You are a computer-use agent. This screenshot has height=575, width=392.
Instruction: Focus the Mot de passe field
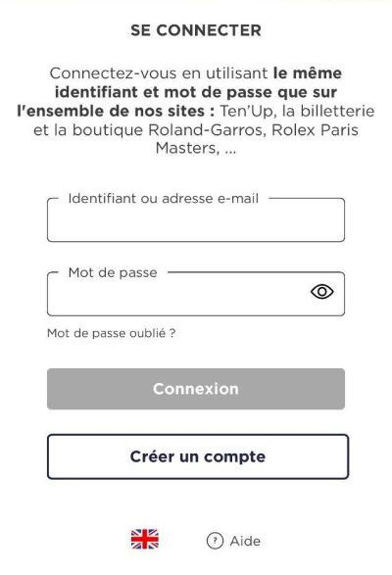[196, 294]
